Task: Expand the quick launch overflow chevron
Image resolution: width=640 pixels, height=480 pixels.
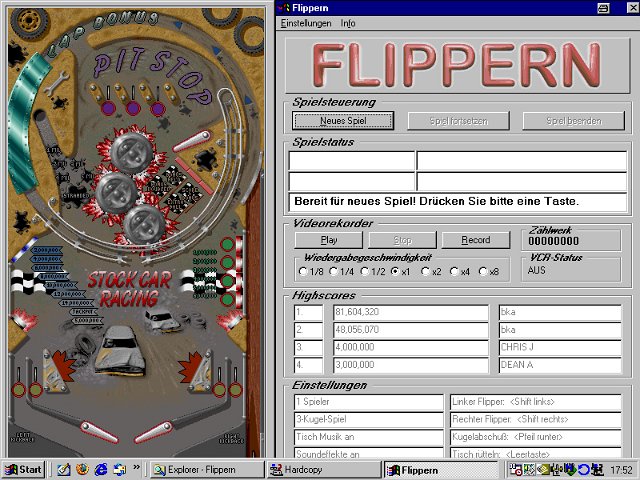Action: pyautogui.click(x=136, y=467)
